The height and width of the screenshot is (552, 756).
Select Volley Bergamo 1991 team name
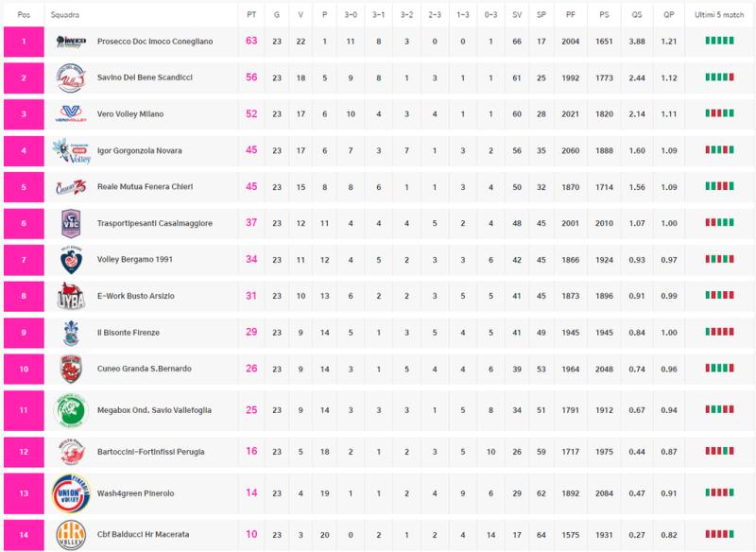point(135,259)
